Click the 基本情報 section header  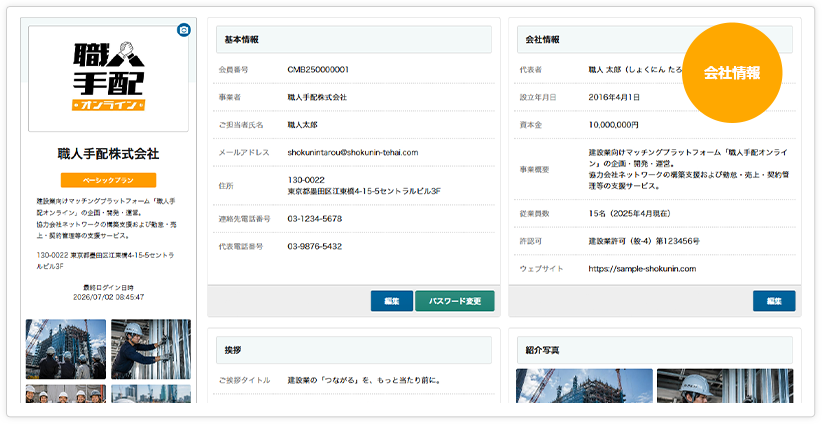[354, 40]
